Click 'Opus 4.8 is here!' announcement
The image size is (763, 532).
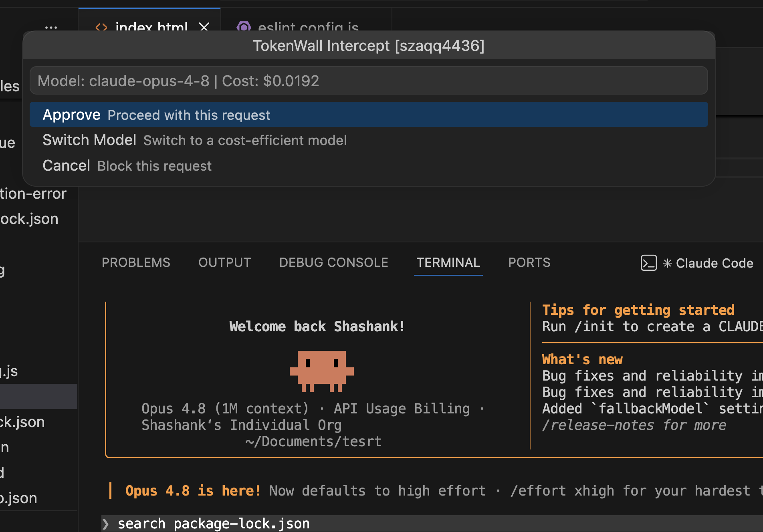click(x=193, y=491)
